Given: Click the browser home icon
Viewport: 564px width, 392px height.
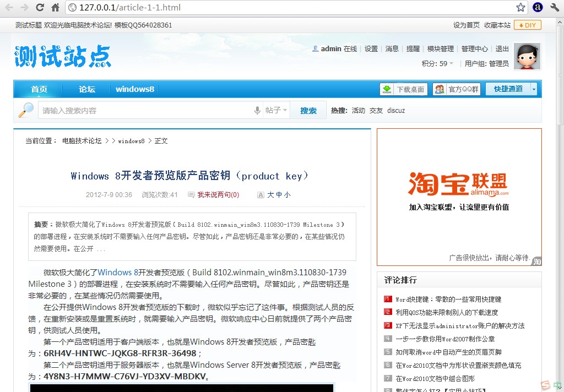Looking at the screenshot, I should tap(55, 7).
